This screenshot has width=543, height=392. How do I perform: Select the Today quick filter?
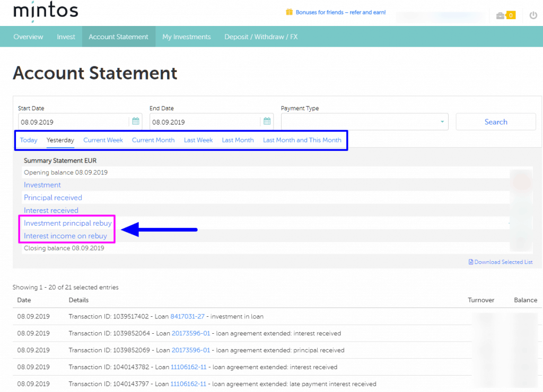(28, 140)
